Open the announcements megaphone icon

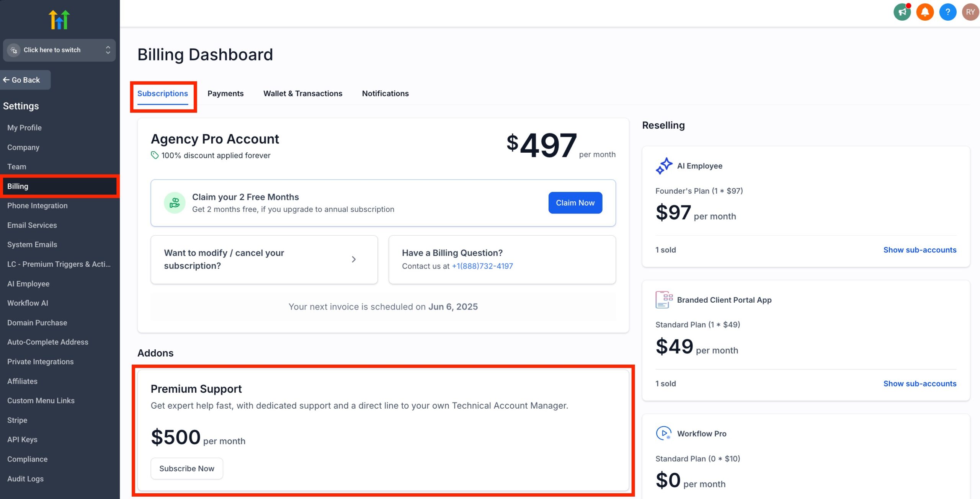pyautogui.click(x=902, y=12)
